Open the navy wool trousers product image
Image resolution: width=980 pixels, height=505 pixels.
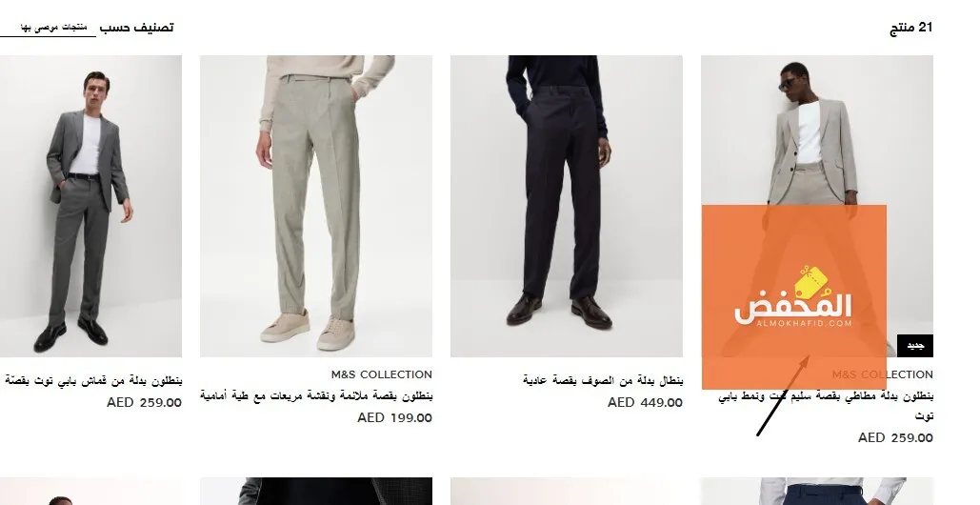(567, 206)
